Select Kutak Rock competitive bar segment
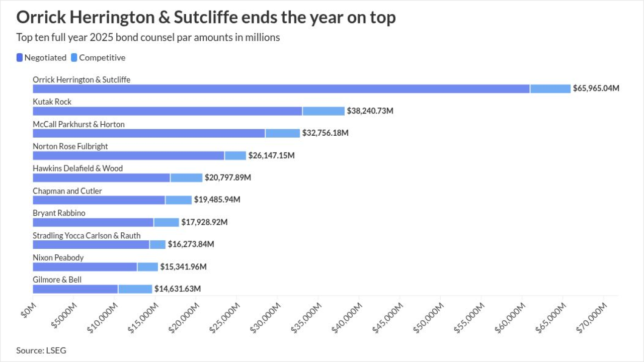 324,111
